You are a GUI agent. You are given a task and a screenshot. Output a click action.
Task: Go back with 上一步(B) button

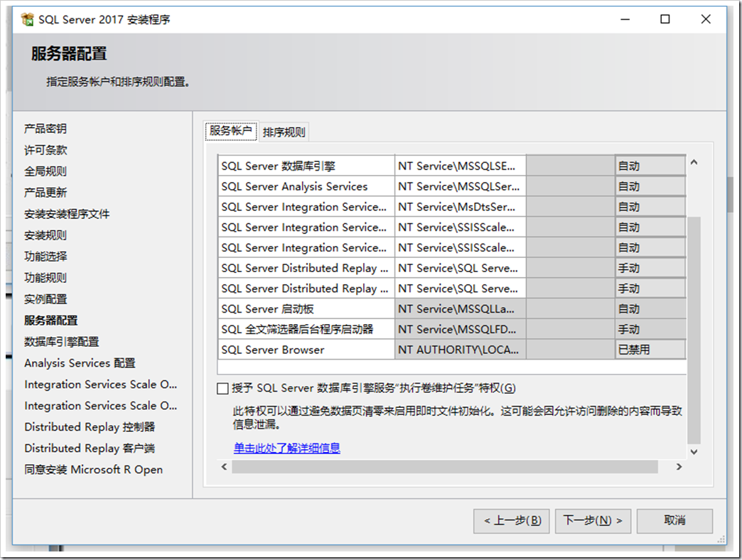pos(512,521)
